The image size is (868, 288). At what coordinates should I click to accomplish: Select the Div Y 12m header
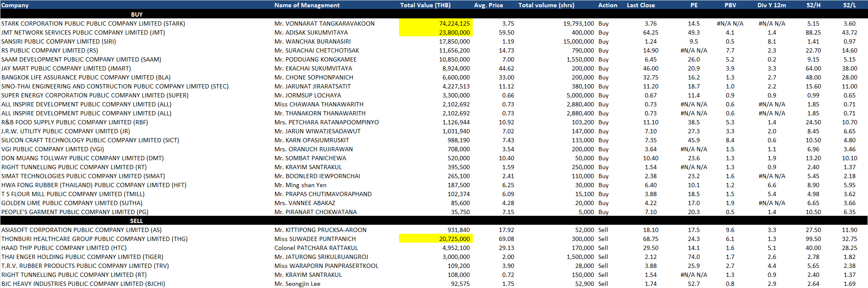tap(772, 5)
